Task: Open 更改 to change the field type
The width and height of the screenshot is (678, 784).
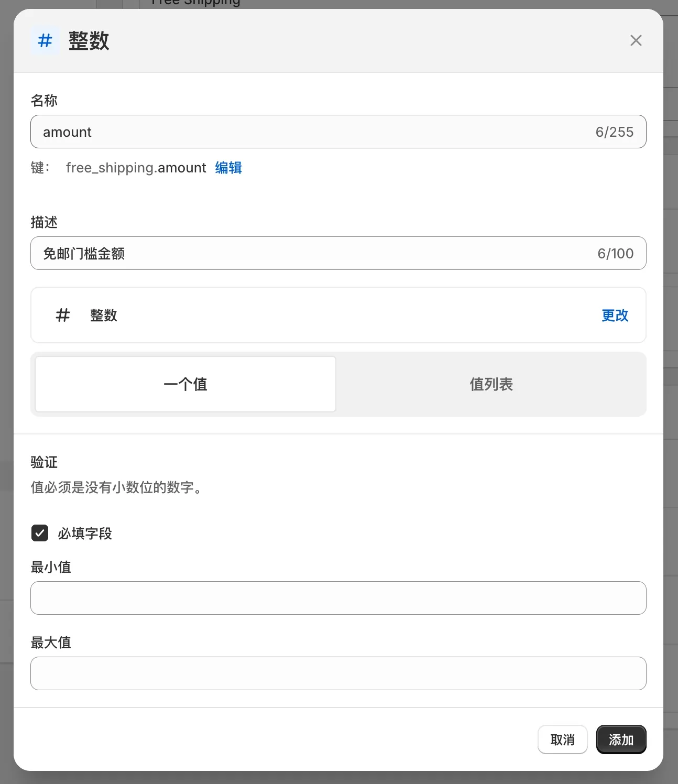Action: click(x=615, y=315)
